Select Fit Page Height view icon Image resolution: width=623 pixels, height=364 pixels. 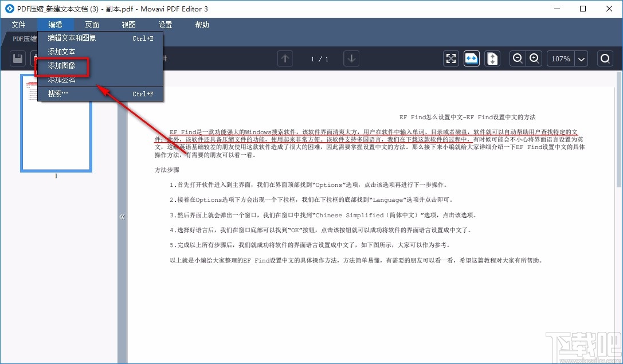pos(492,58)
